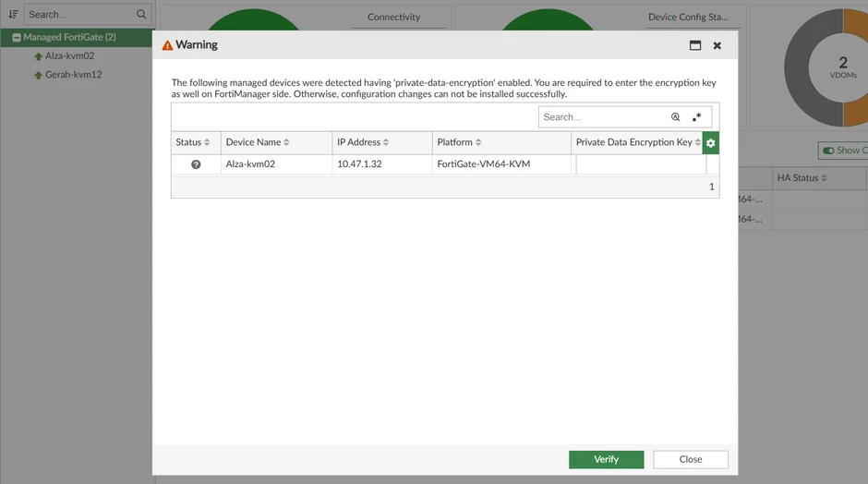The height and width of the screenshot is (484, 868).
Task: Select Gerah-kvm12 in device tree
Action: point(74,75)
